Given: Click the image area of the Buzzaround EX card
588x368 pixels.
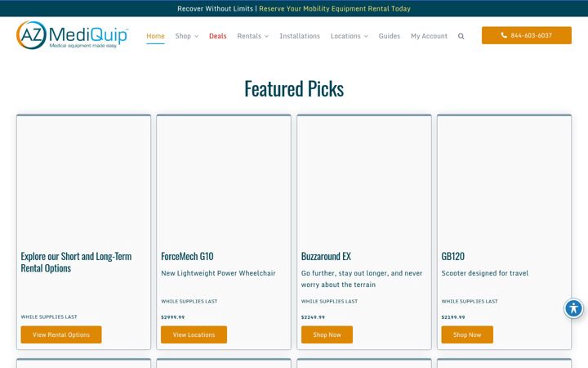Looking at the screenshot, I should pos(363,180).
